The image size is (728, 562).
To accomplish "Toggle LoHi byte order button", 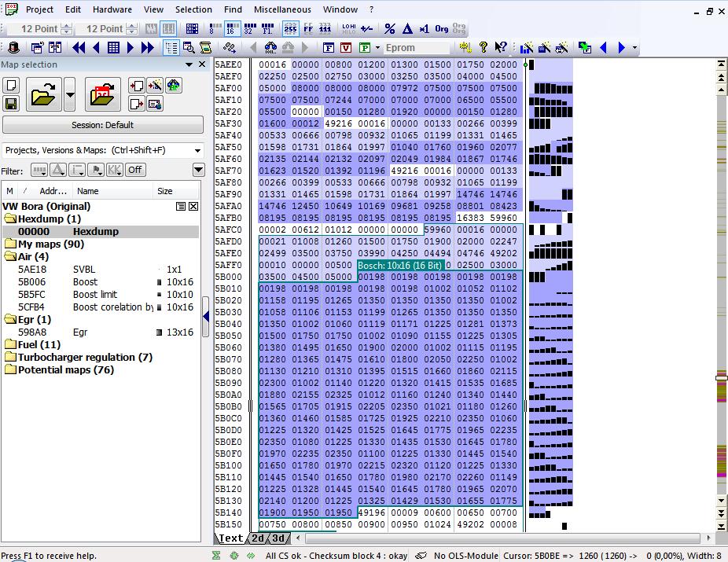I will tap(349, 29).
